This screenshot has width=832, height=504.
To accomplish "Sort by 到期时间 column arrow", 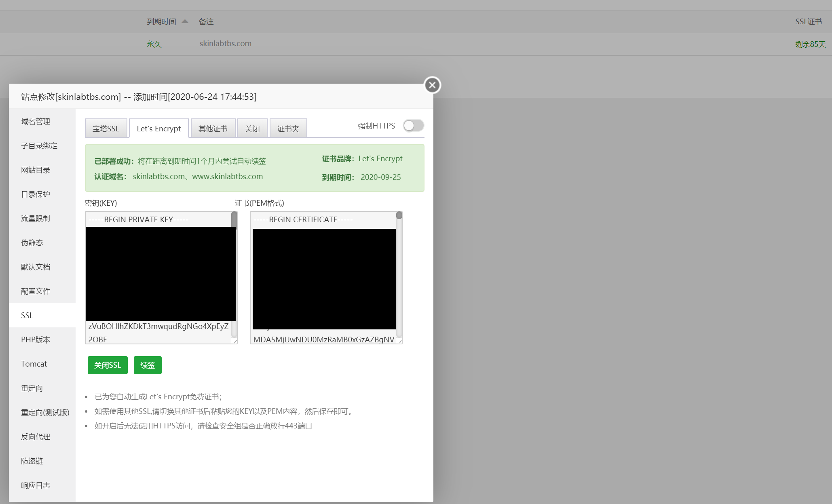I will point(185,21).
